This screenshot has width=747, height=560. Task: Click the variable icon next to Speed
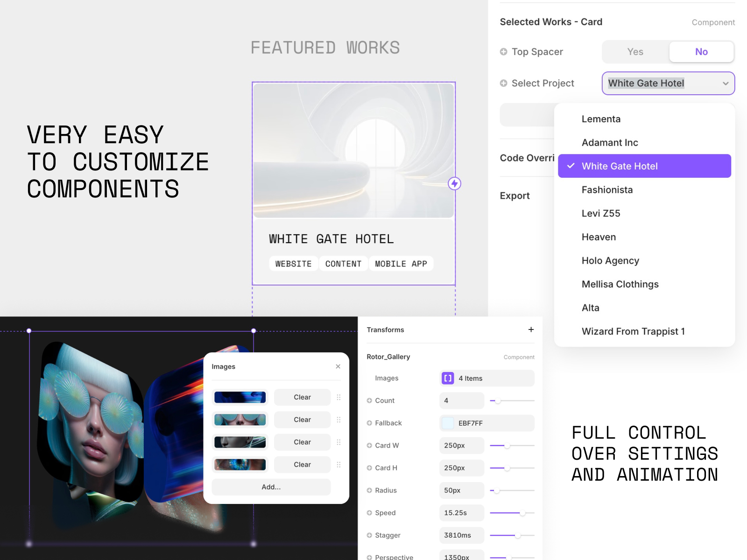(369, 513)
